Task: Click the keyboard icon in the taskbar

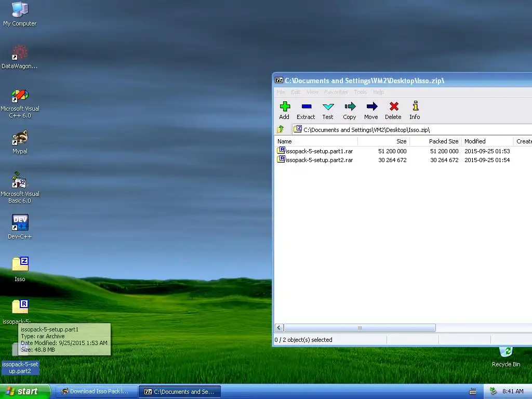Action: [473, 392]
